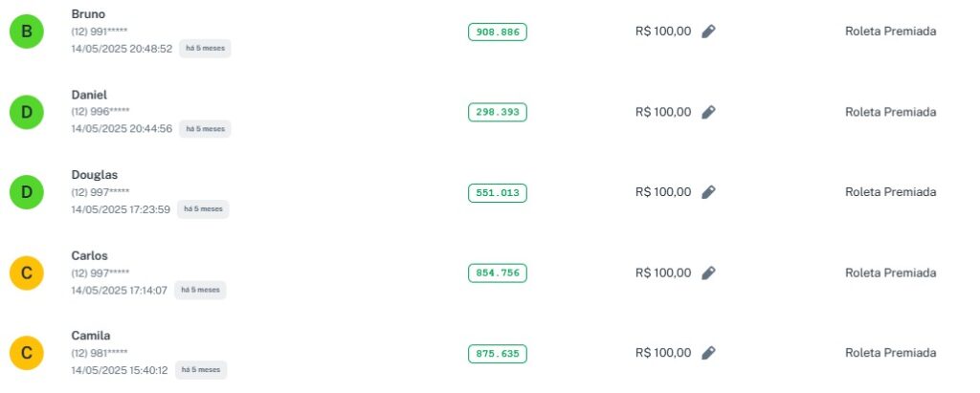Edit Douglas's prize value with pencil icon
The width and height of the screenshot is (980, 393).
coord(708,192)
